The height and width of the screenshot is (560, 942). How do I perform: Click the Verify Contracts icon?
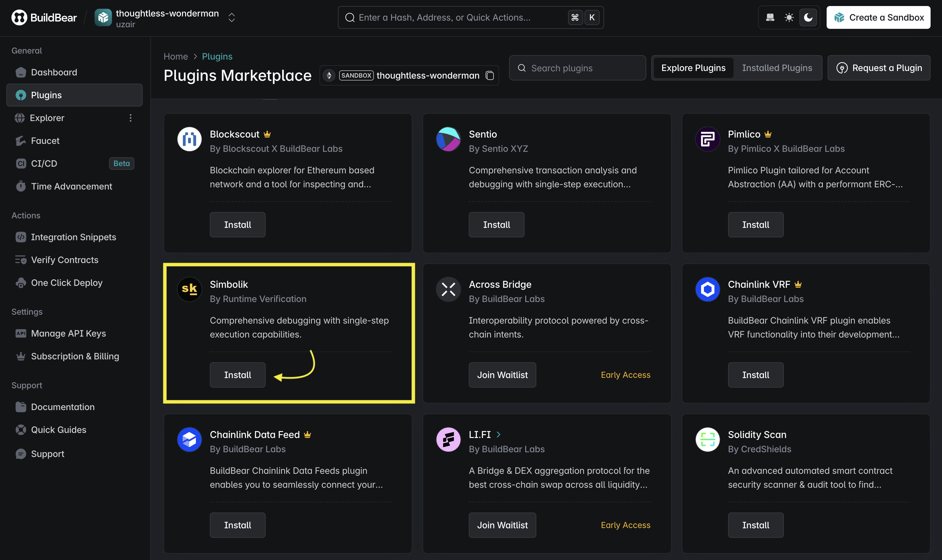click(21, 260)
